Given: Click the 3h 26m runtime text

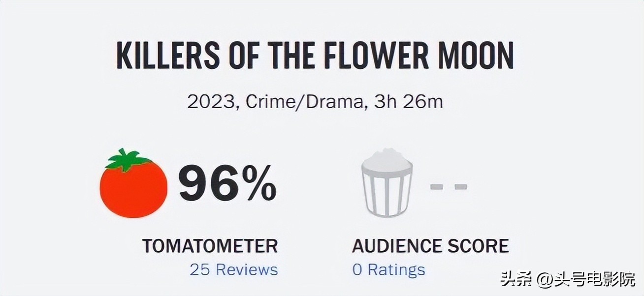Looking at the screenshot, I should point(408,102).
